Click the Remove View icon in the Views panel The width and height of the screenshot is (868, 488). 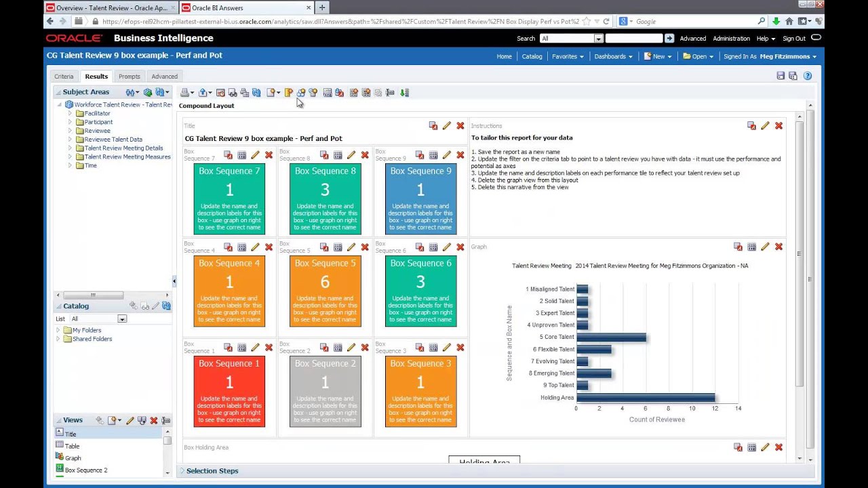click(x=154, y=420)
